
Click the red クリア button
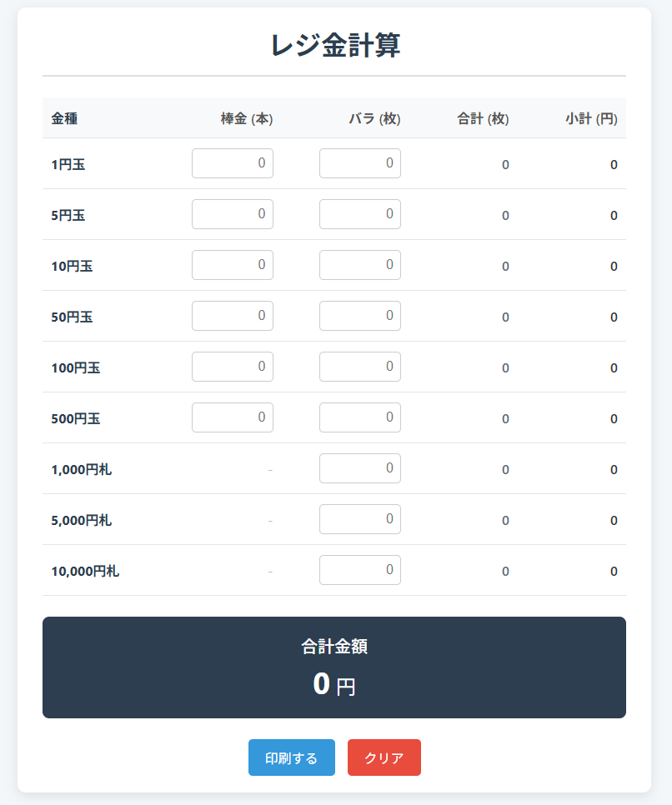click(x=384, y=757)
